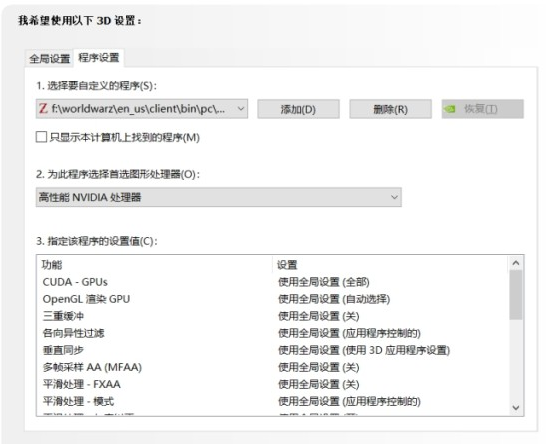Switch to the 全局设置 tab
Image resolution: width=546 pixels, height=444 pixels.
tap(49, 59)
